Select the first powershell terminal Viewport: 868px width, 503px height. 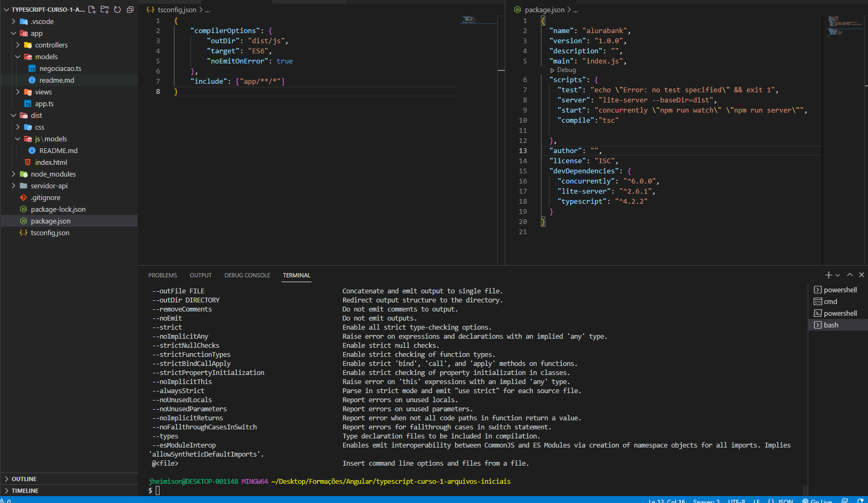[838, 290]
